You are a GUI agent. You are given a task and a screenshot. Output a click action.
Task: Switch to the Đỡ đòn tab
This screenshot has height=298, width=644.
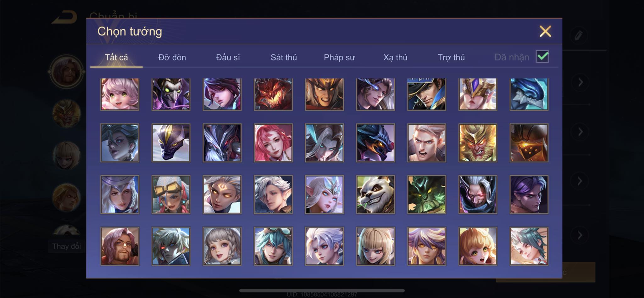click(172, 58)
